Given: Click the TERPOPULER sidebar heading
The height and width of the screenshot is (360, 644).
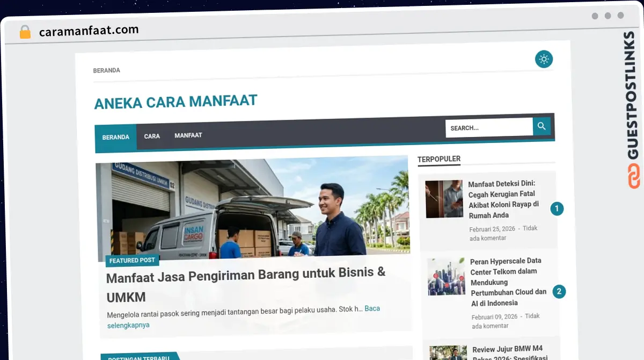Looking at the screenshot, I should pos(439,159).
